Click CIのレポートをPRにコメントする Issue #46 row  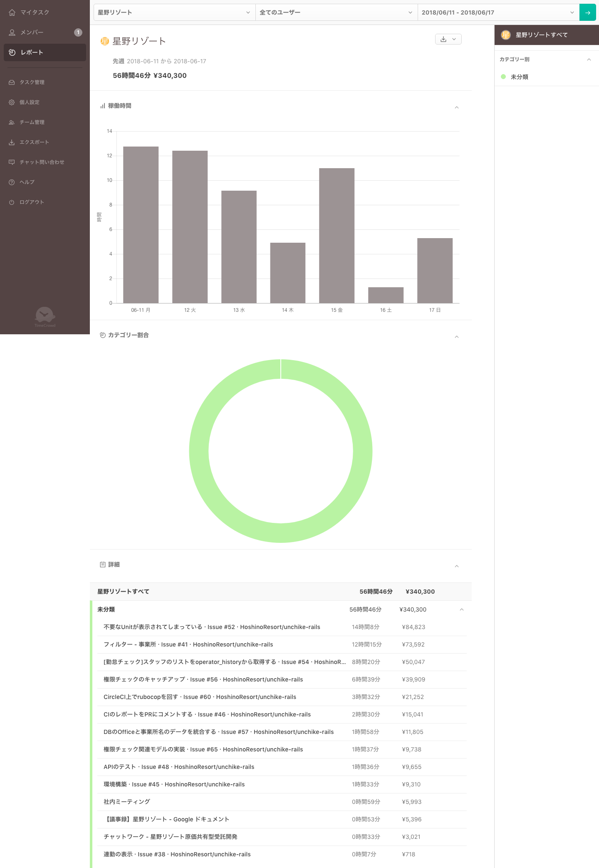(x=282, y=714)
